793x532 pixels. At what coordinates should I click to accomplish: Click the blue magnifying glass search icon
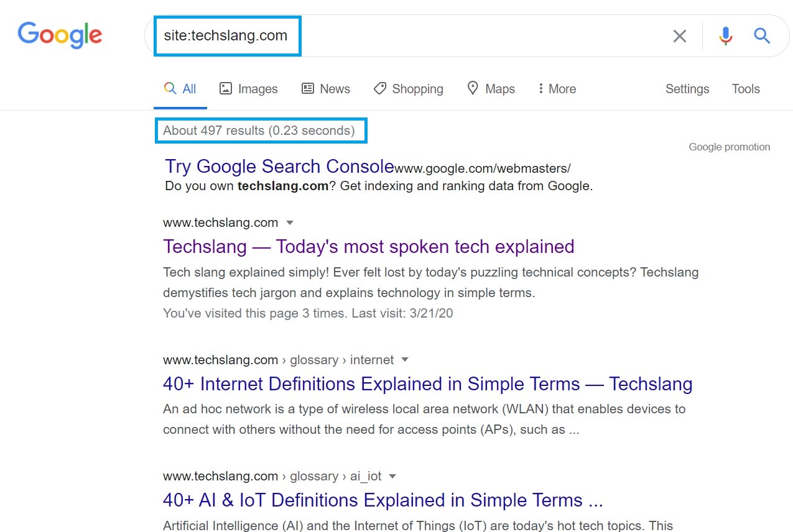[762, 36]
